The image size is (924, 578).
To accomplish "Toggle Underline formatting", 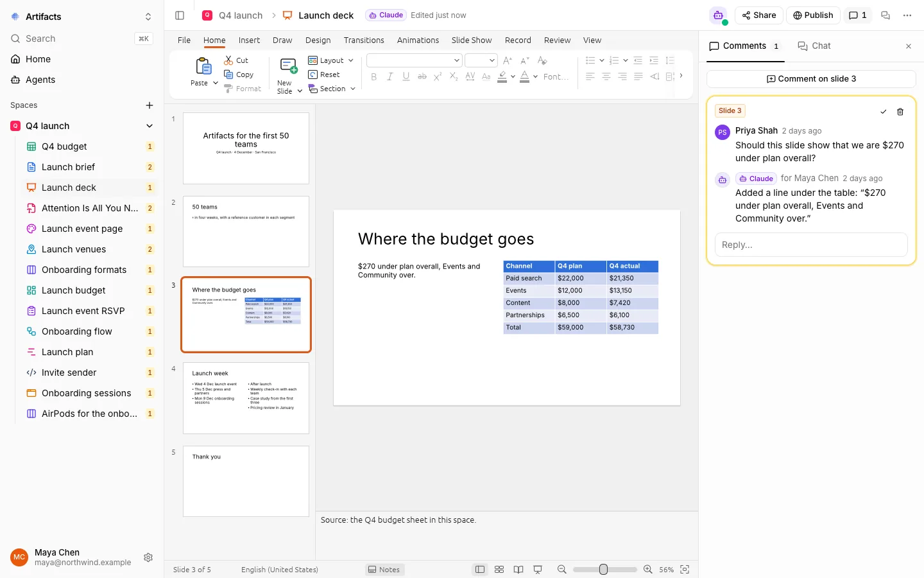I will [x=406, y=76].
